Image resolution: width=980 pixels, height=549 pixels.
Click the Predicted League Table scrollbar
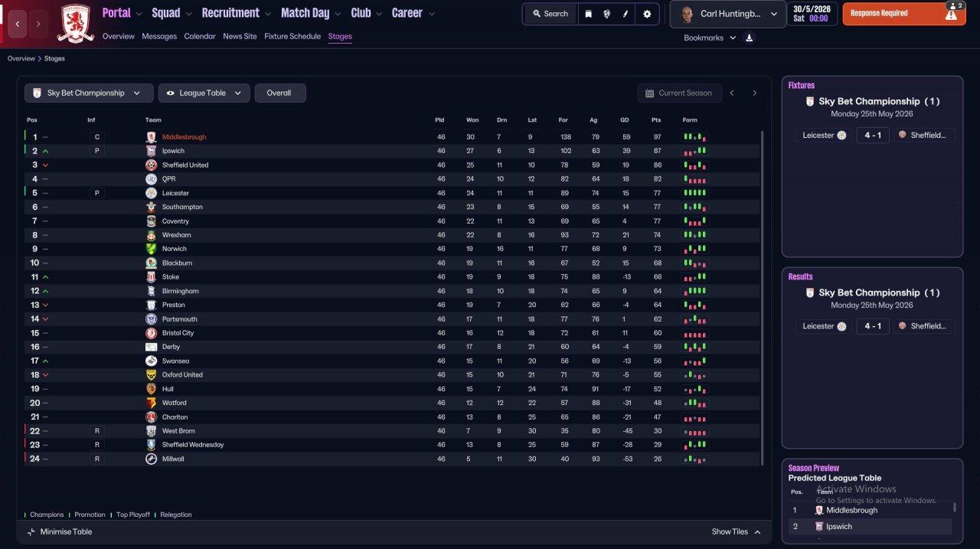click(954, 507)
